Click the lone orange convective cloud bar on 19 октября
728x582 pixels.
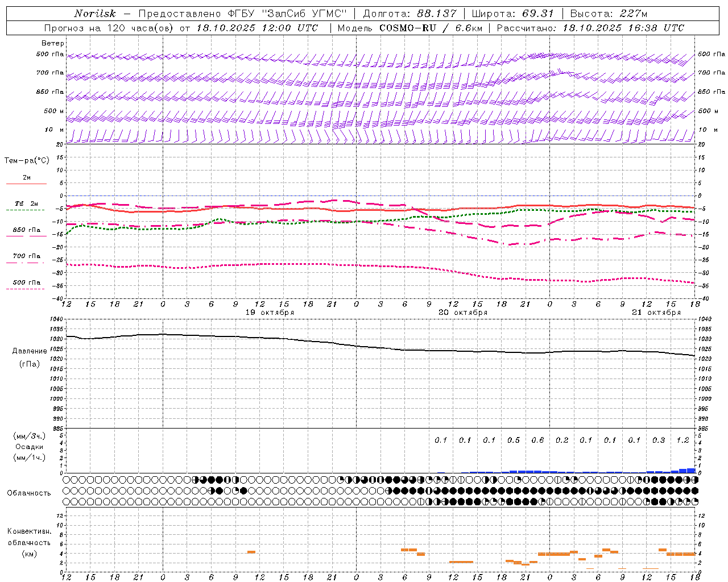(x=251, y=552)
